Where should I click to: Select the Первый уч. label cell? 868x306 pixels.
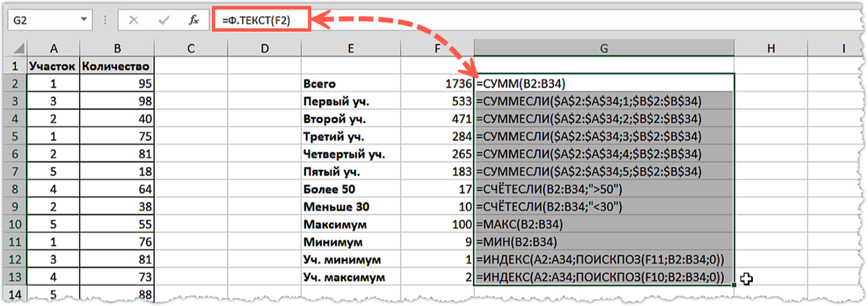[x=350, y=101]
